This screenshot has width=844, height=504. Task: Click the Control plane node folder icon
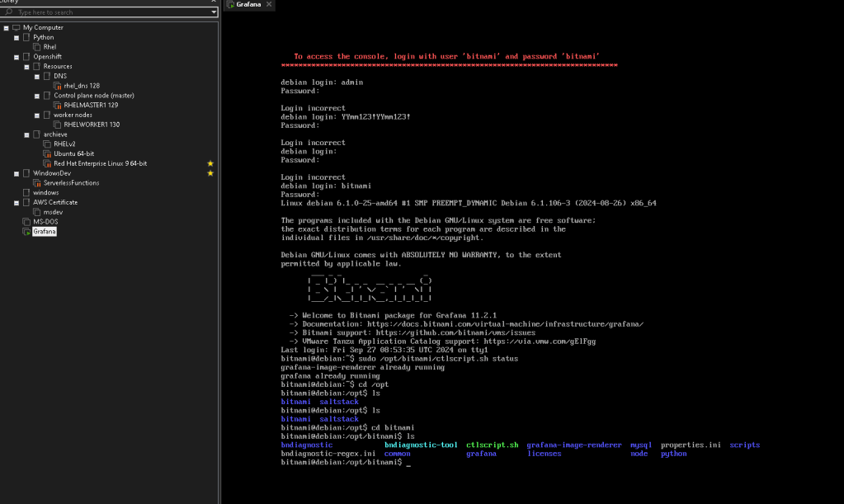click(x=47, y=95)
